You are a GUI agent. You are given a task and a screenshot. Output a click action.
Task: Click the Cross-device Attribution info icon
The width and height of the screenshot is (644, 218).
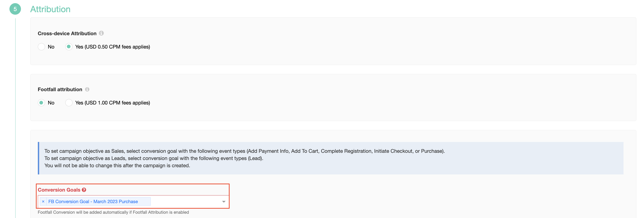pyautogui.click(x=101, y=33)
